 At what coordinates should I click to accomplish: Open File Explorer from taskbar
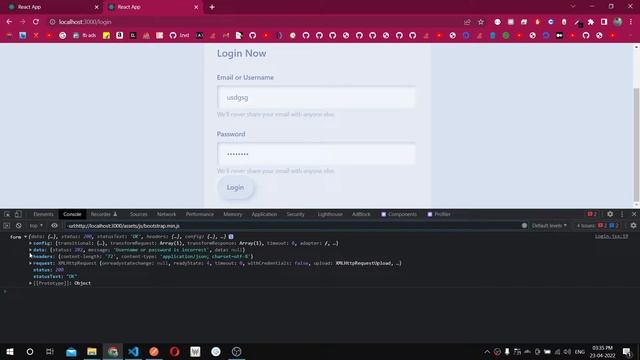[92, 351]
